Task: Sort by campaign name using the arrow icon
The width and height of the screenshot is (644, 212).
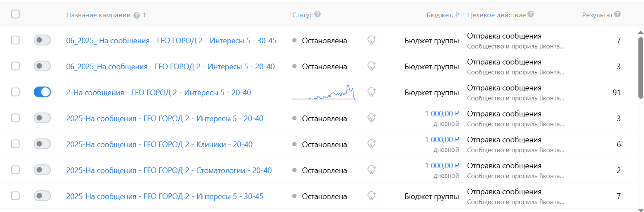Action: click(x=144, y=15)
